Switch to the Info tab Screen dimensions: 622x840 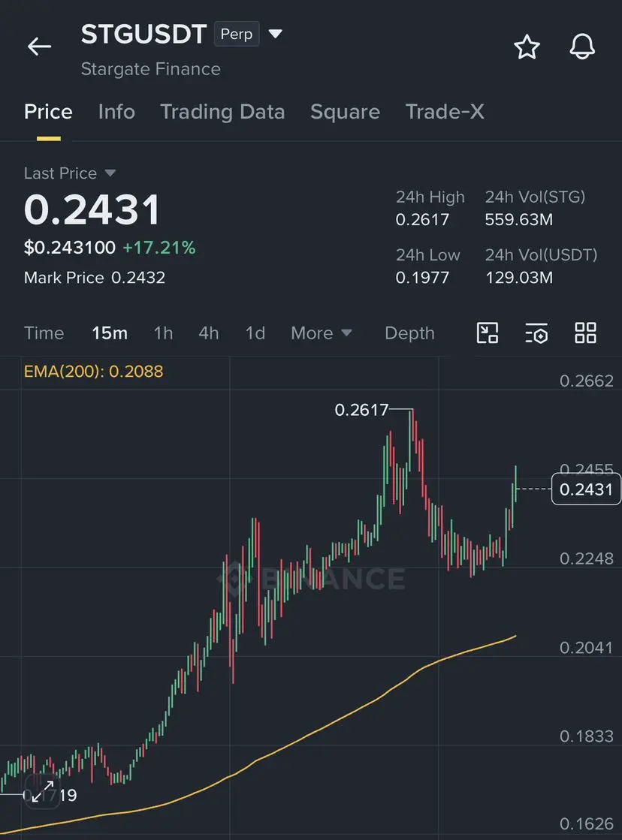[x=116, y=111]
